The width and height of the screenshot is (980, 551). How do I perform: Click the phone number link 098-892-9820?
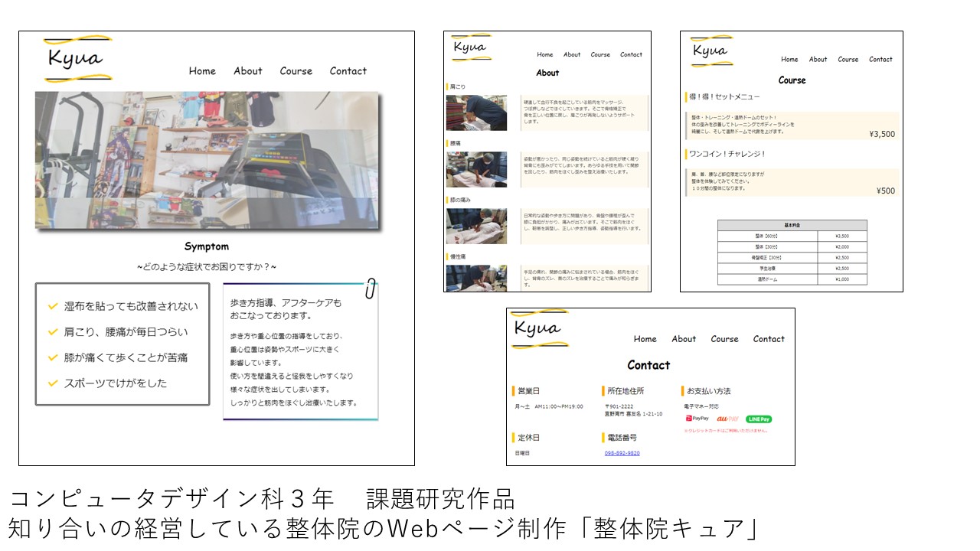coord(622,453)
